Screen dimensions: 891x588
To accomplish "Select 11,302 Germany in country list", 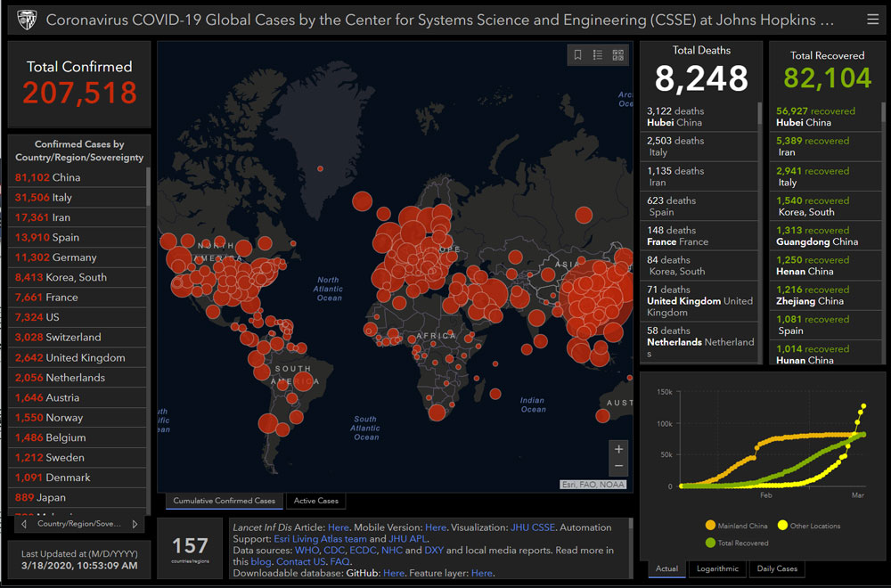I will (x=78, y=257).
